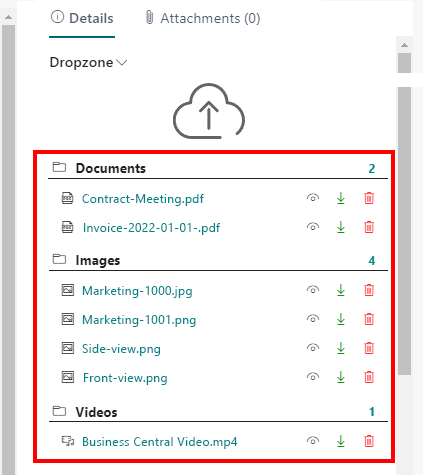
Task: Preview Side-view.png with eye icon
Action: point(313,348)
